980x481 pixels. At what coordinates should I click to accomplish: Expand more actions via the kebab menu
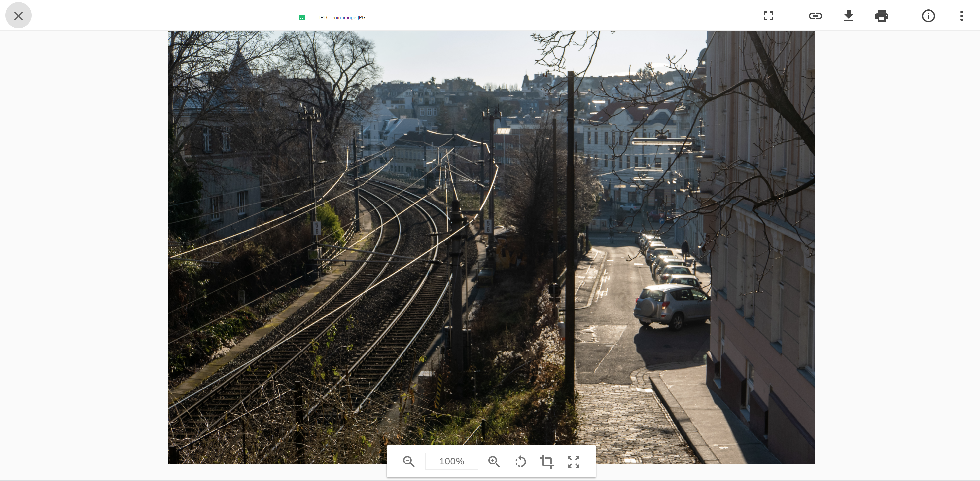pos(962,16)
